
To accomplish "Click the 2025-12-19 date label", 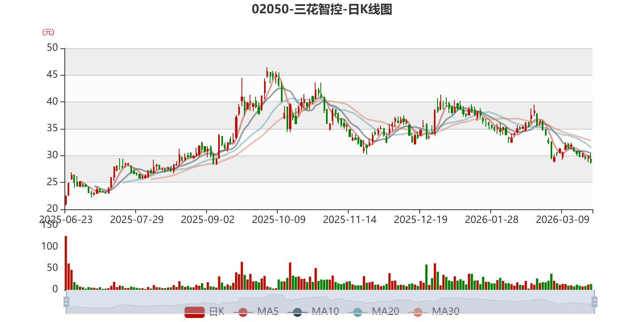I will pos(421,220).
